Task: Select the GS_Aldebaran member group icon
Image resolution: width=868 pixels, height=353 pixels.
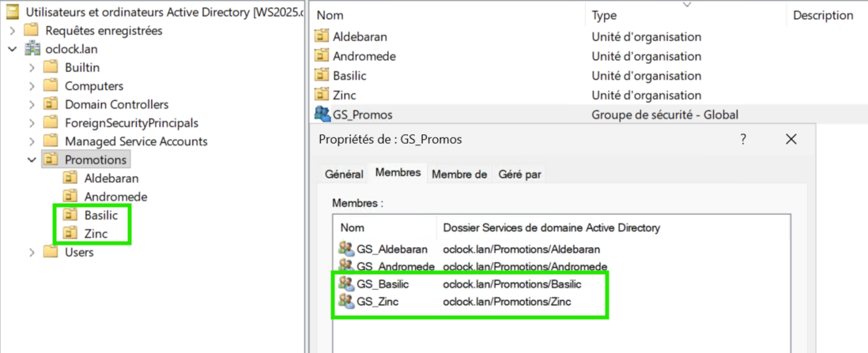Action: (346, 249)
